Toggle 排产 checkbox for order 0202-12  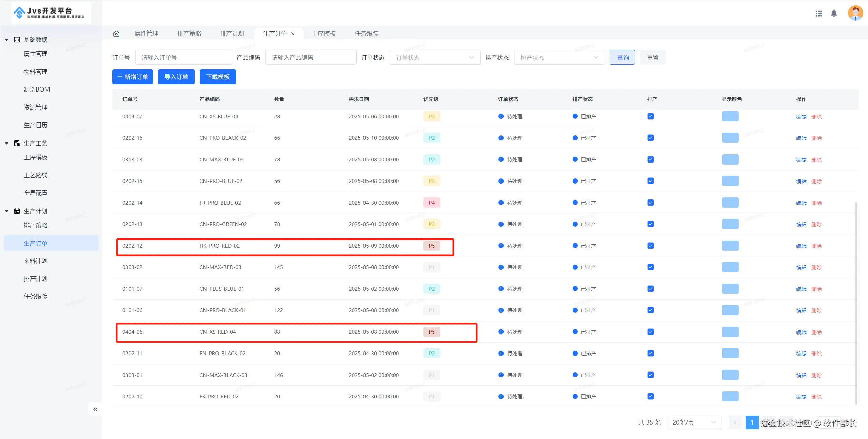click(x=650, y=246)
